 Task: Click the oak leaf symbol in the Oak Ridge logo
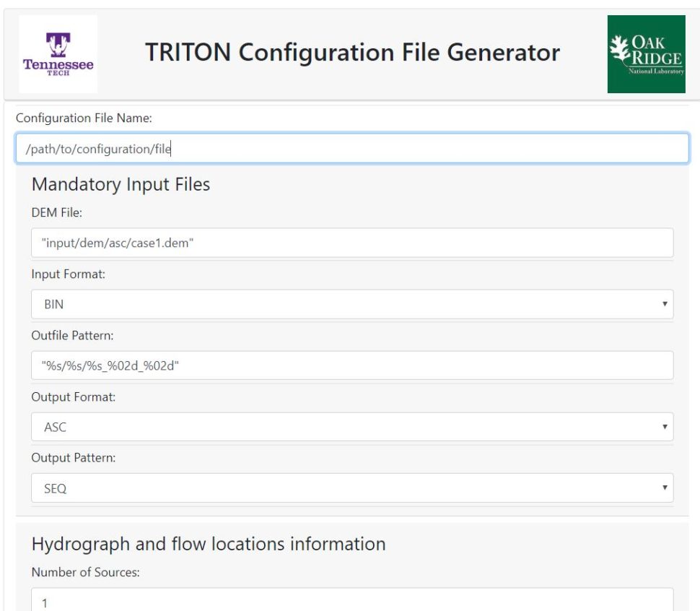[619, 47]
